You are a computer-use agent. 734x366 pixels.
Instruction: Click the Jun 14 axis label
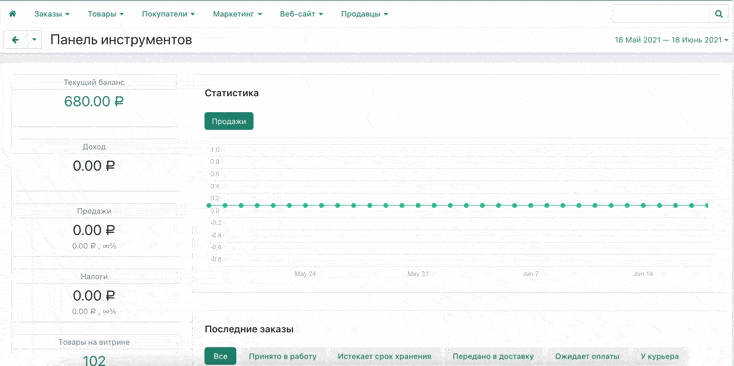643,273
